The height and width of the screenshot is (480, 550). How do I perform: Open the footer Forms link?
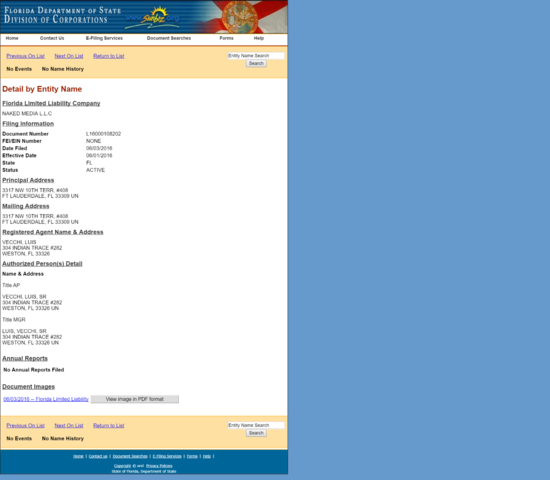pyautogui.click(x=192, y=456)
